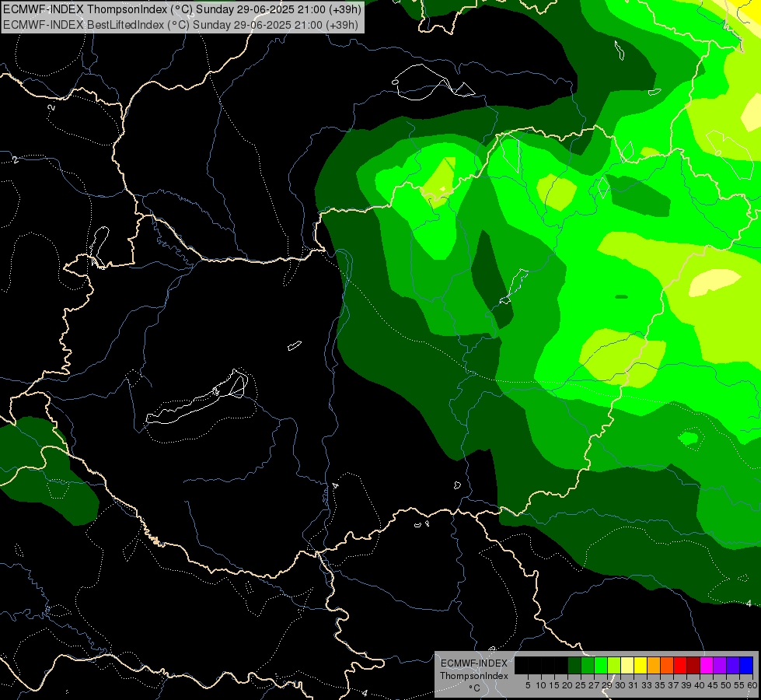Screen dimensions: 761x700
Task: Pick the bright green 27–29 legend swatch
Action: pos(601,665)
